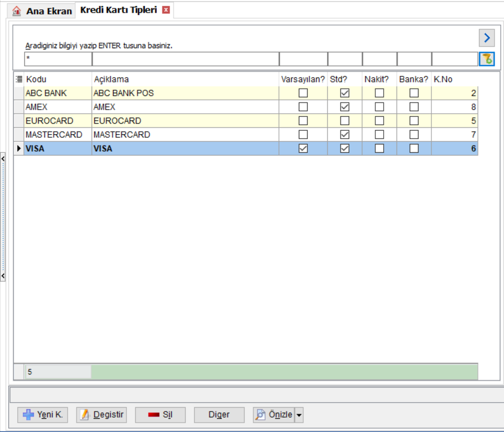Screen dimensions: 504x432
Task: Click the Önizle preview button
Action: pyautogui.click(x=274, y=415)
